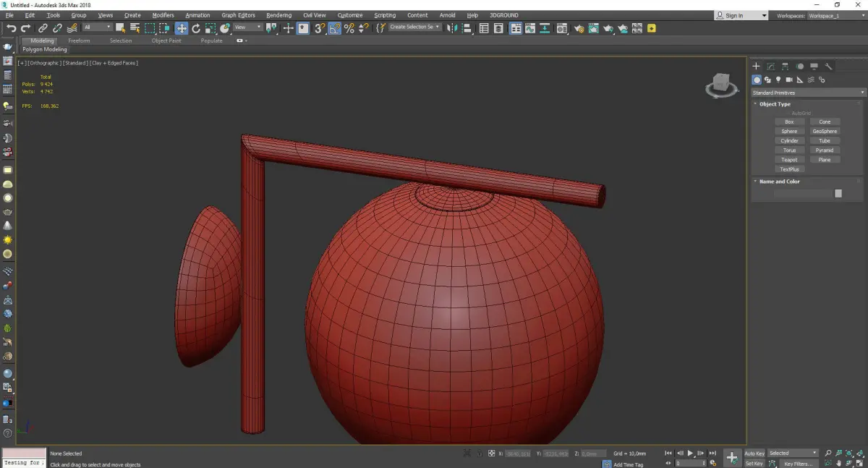The width and height of the screenshot is (868, 468).
Task: Switch to the Object Paint ribbon tab
Action: pos(166,41)
